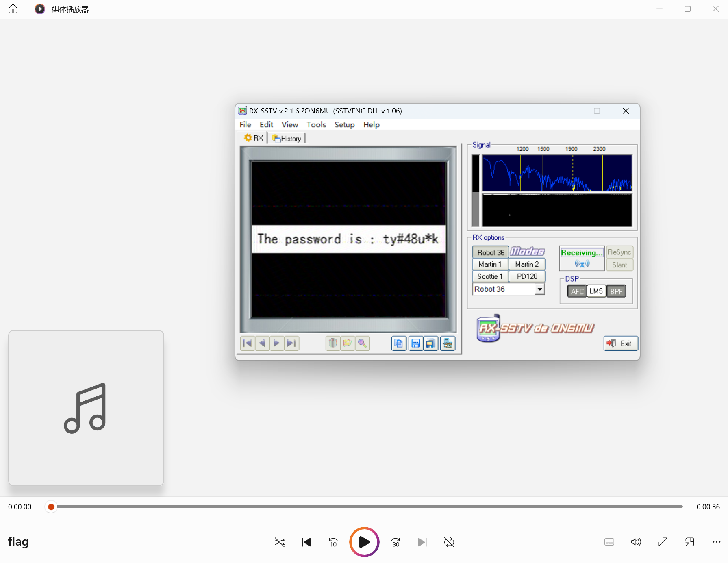Select the Robot 36 mode button
728x563 pixels.
click(490, 252)
